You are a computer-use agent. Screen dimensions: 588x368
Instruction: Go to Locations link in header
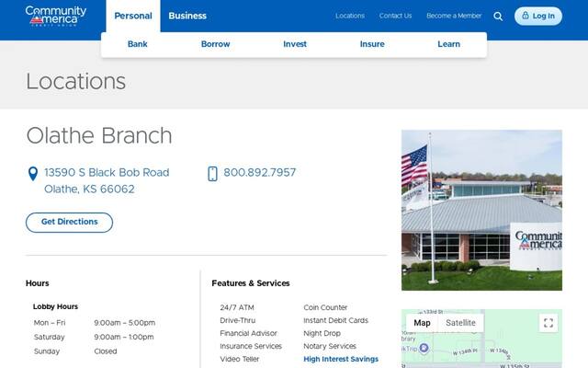click(350, 16)
